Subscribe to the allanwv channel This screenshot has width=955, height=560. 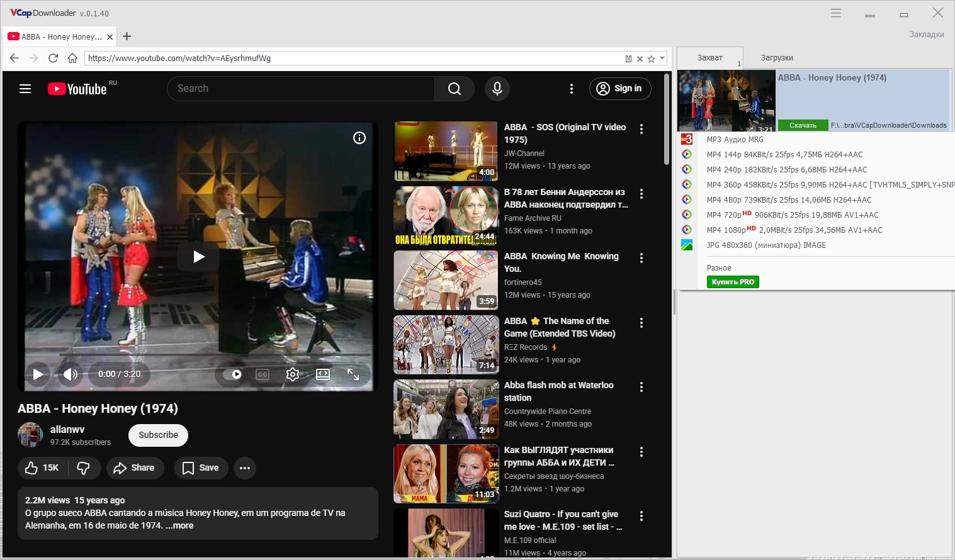click(x=158, y=435)
